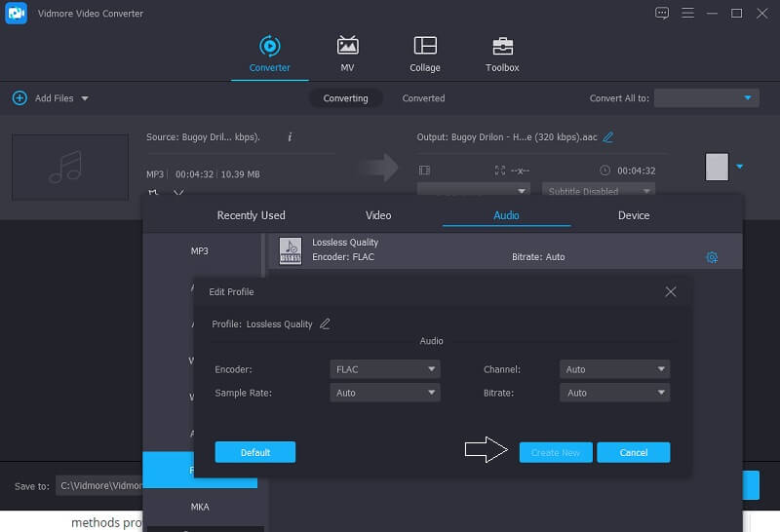Open the Converter tab icon
The height and width of the screenshot is (532, 780).
(x=269, y=47)
